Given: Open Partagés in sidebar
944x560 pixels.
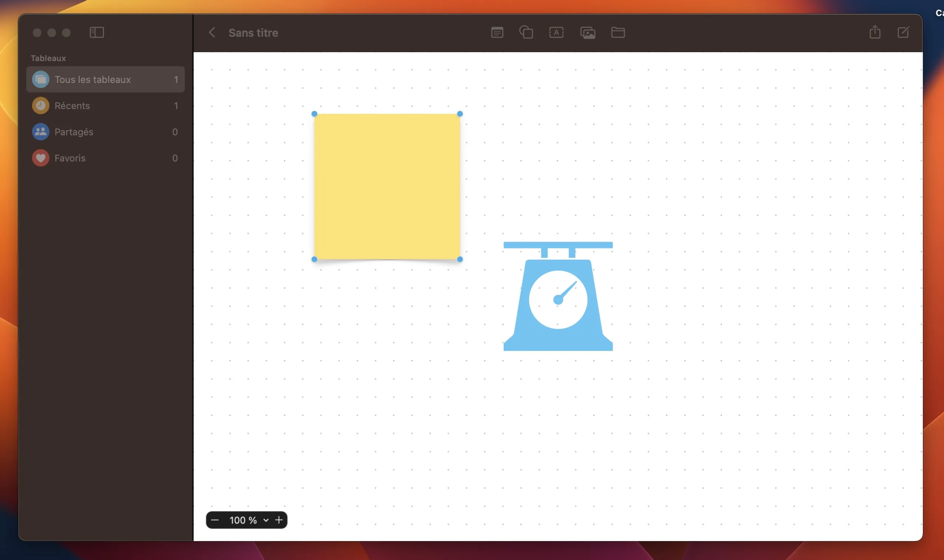Looking at the screenshot, I should [105, 132].
